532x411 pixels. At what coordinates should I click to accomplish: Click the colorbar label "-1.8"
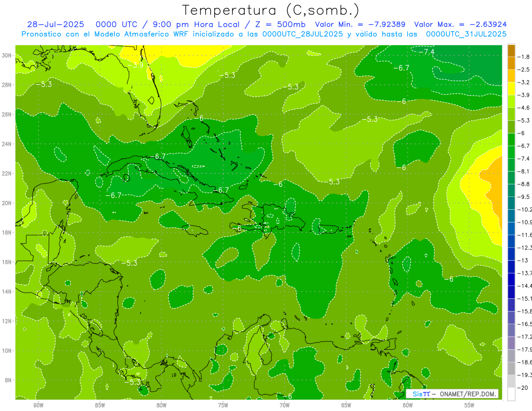point(524,56)
